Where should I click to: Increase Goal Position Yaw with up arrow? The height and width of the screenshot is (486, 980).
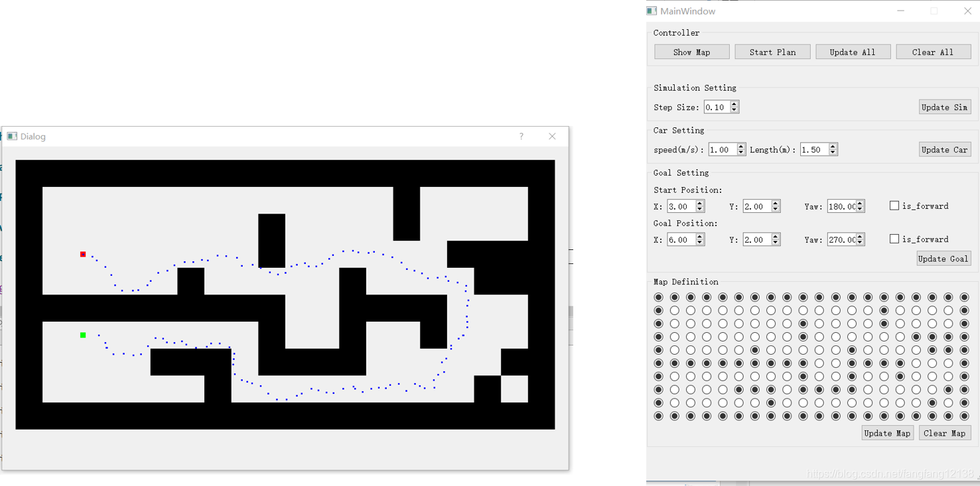click(x=860, y=236)
